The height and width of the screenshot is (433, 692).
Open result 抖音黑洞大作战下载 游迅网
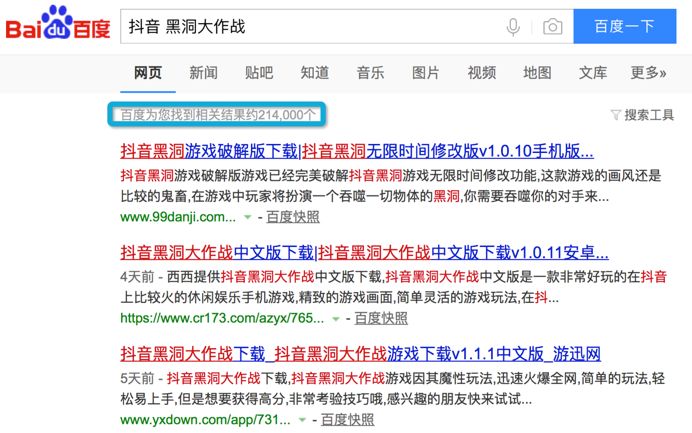(361, 354)
